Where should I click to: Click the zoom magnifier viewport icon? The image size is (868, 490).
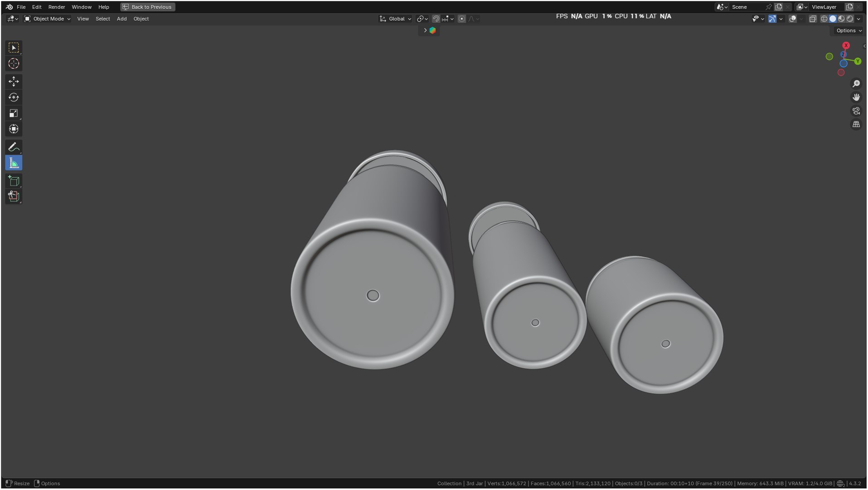[x=856, y=83]
